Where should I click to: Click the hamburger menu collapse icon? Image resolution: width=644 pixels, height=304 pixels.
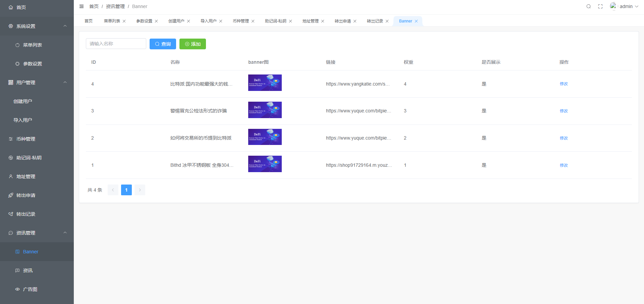pyautogui.click(x=81, y=6)
